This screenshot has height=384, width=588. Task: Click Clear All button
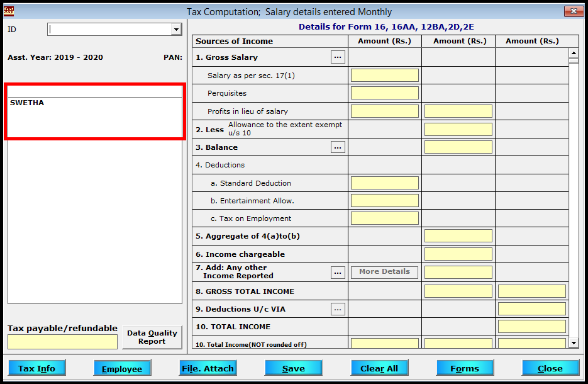click(x=379, y=368)
